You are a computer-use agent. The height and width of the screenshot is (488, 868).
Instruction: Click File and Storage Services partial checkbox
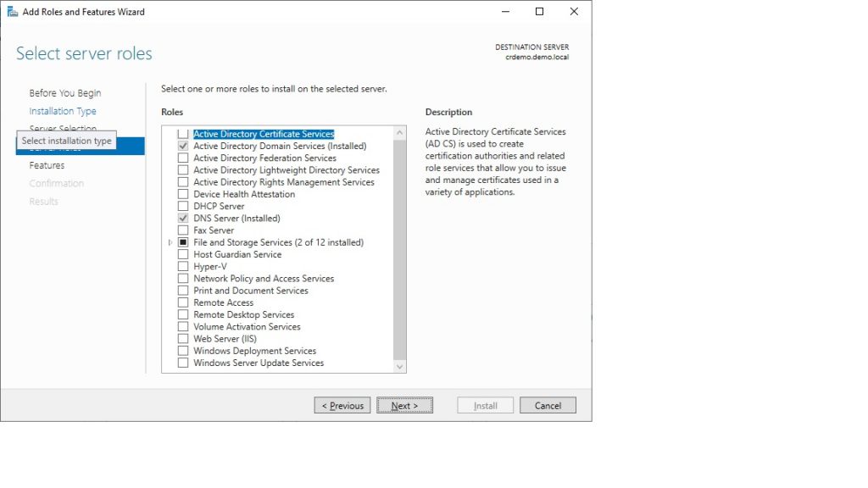(x=183, y=242)
